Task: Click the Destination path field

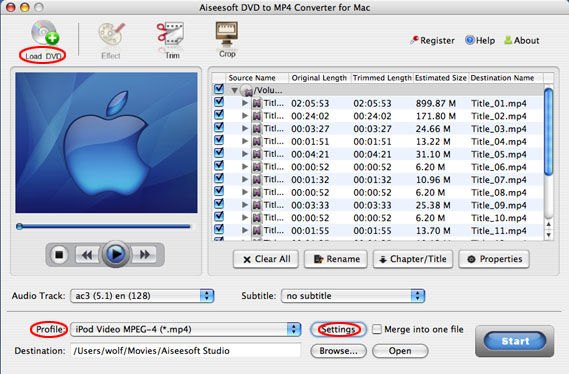Action: click(x=185, y=351)
